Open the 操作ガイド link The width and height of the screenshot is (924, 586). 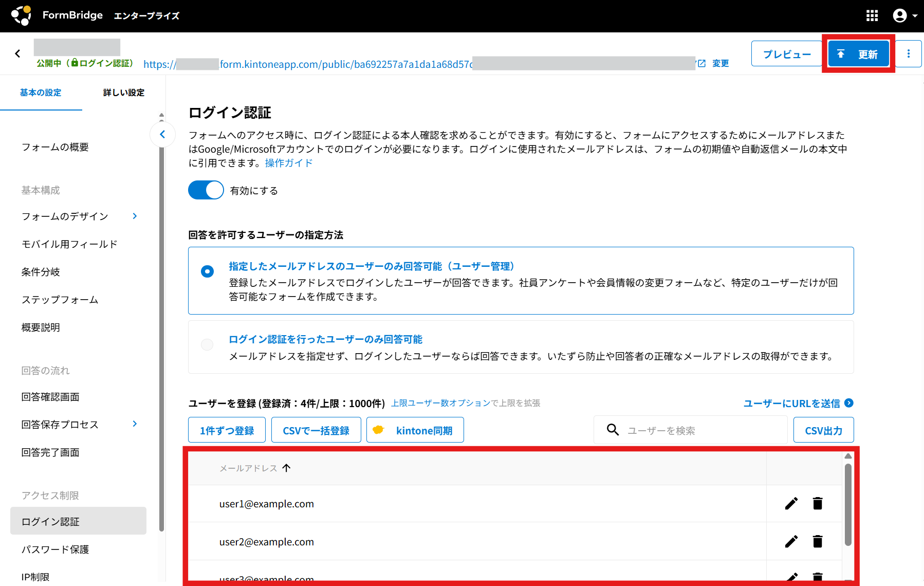(x=288, y=163)
